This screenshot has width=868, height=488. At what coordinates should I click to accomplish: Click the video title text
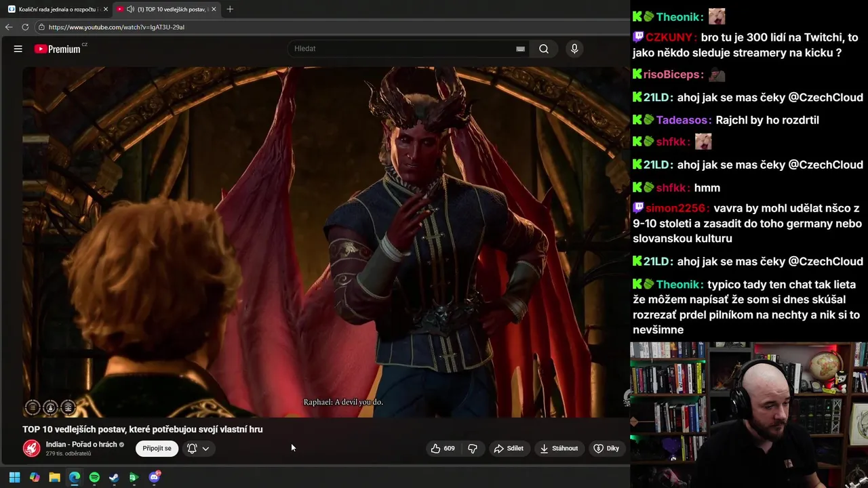[142, 429]
